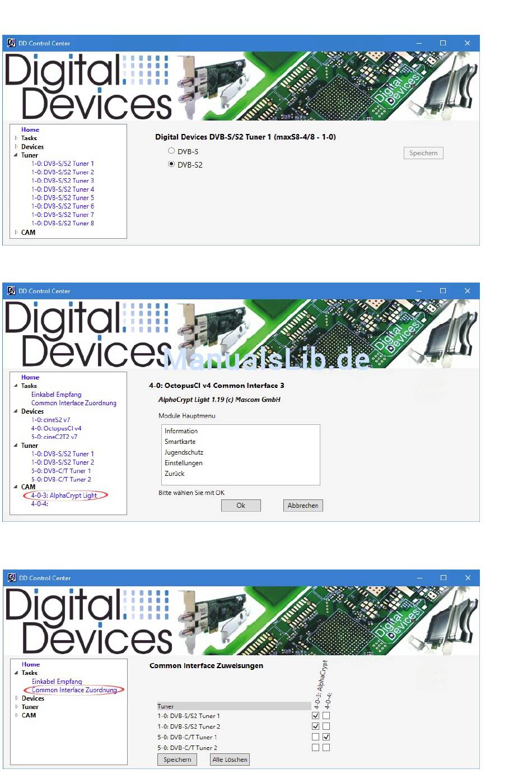Open Common Interface Zuordnung in the OctopusCI window tree
532x778 pixels.
click(74, 403)
